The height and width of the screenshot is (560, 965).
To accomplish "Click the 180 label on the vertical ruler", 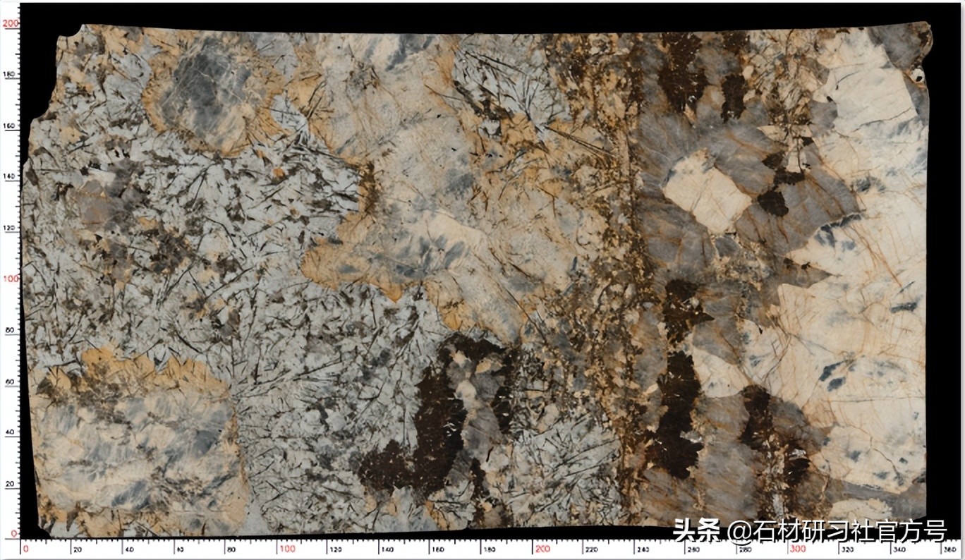I will tap(11, 74).
